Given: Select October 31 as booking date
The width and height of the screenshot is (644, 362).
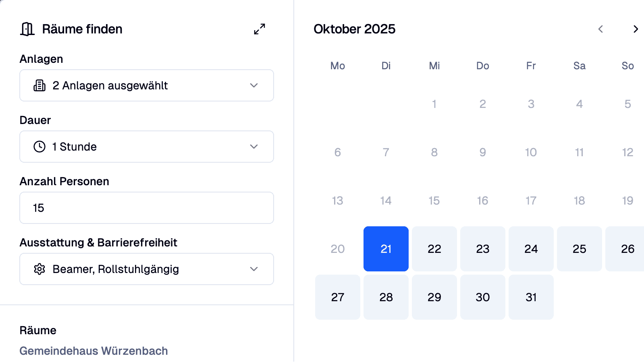Looking at the screenshot, I should (531, 297).
